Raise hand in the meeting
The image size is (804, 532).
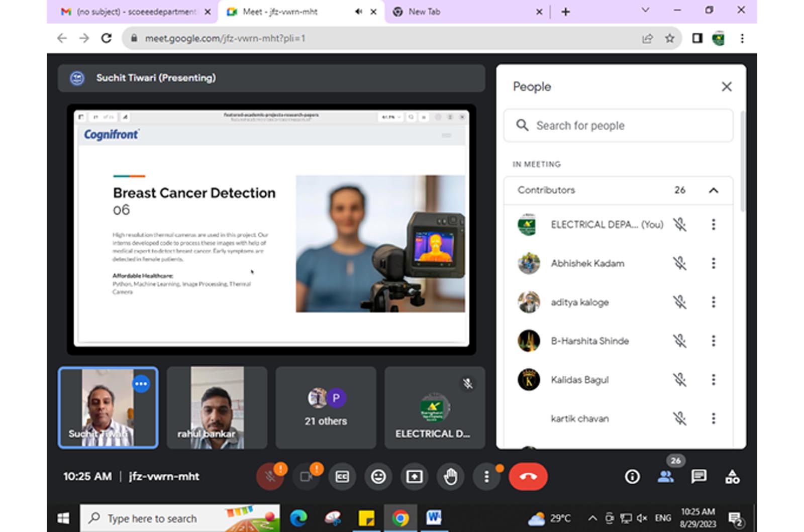pos(450,476)
